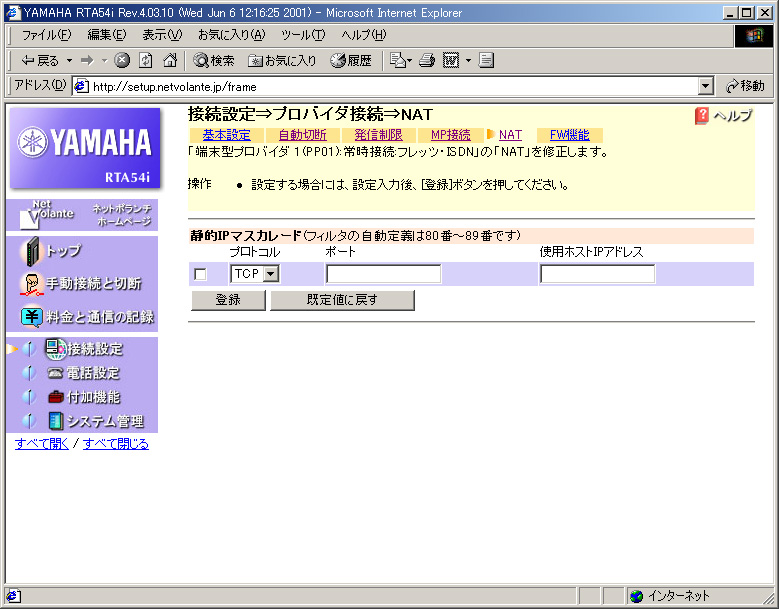Image resolution: width=779 pixels, height=609 pixels.
Task: Click the Print icon in the toolbar
Action: coord(427,60)
